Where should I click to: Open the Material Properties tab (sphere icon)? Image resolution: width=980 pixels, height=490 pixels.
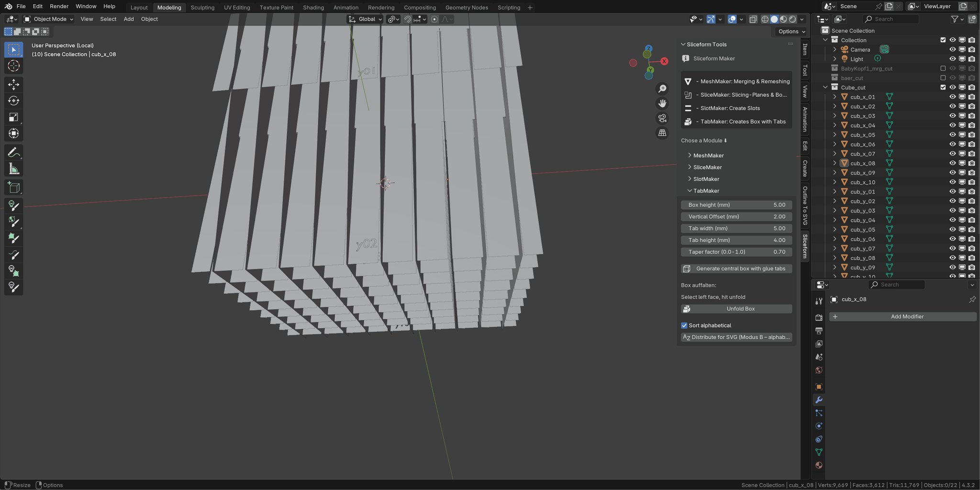click(819, 465)
